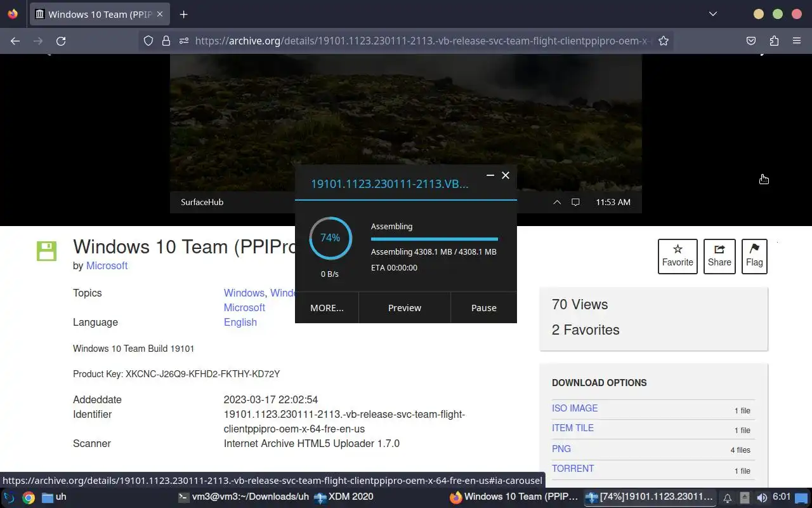Go back using the browser back arrow
The height and width of the screenshot is (508, 812).
15,41
